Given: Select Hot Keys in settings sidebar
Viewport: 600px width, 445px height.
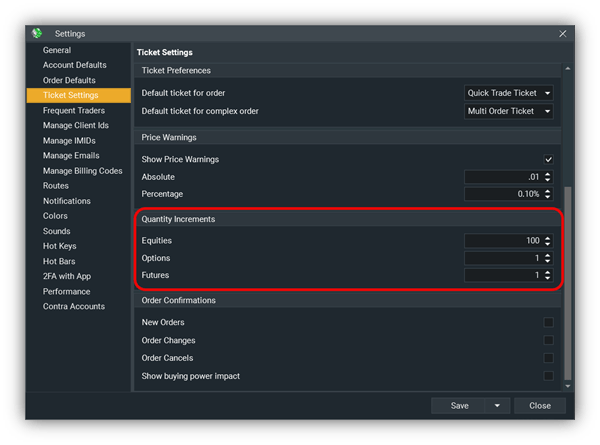Looking at the screenshot, I should pyautogui.click(x=61, y=246).
